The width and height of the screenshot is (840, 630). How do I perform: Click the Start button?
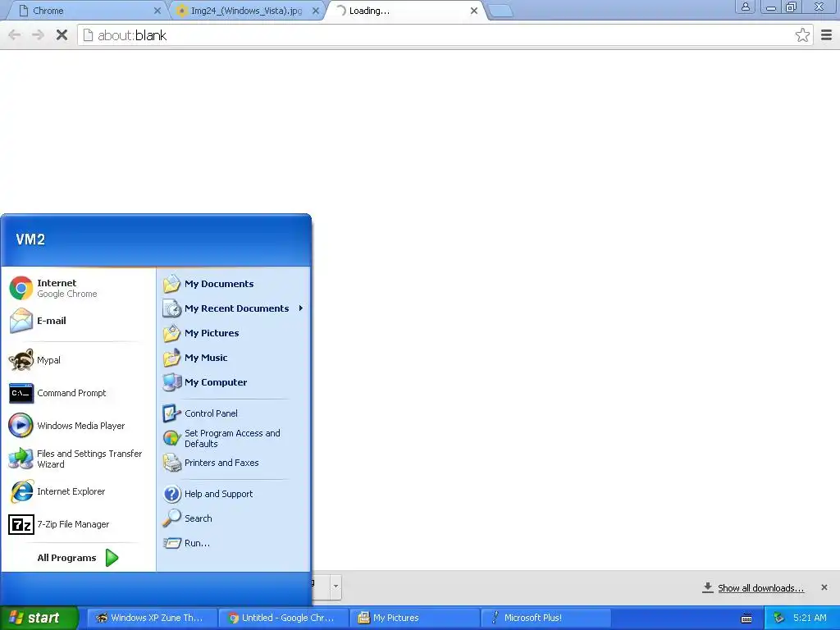(39, 618)
